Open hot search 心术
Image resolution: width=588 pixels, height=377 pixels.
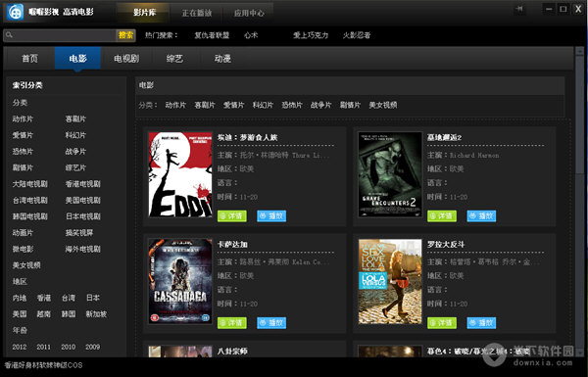251,35
